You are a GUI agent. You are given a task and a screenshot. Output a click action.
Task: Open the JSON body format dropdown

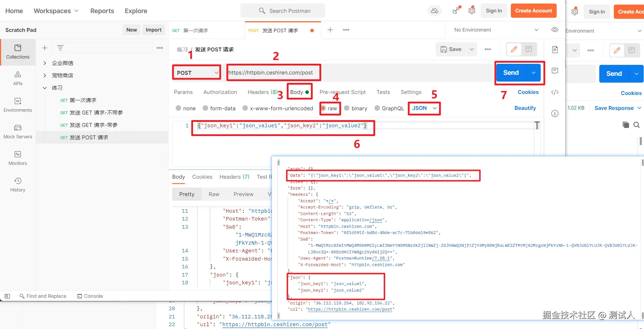point(424,108)
